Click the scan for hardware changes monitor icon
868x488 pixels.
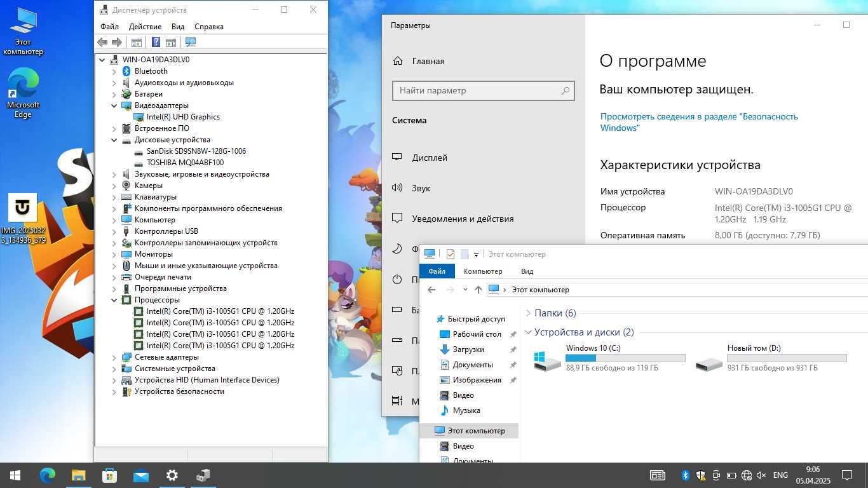190,43
